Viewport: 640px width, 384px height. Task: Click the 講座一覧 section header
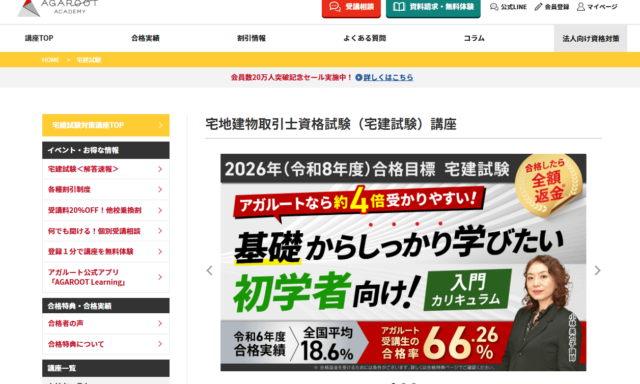click(x=106, y=368)
